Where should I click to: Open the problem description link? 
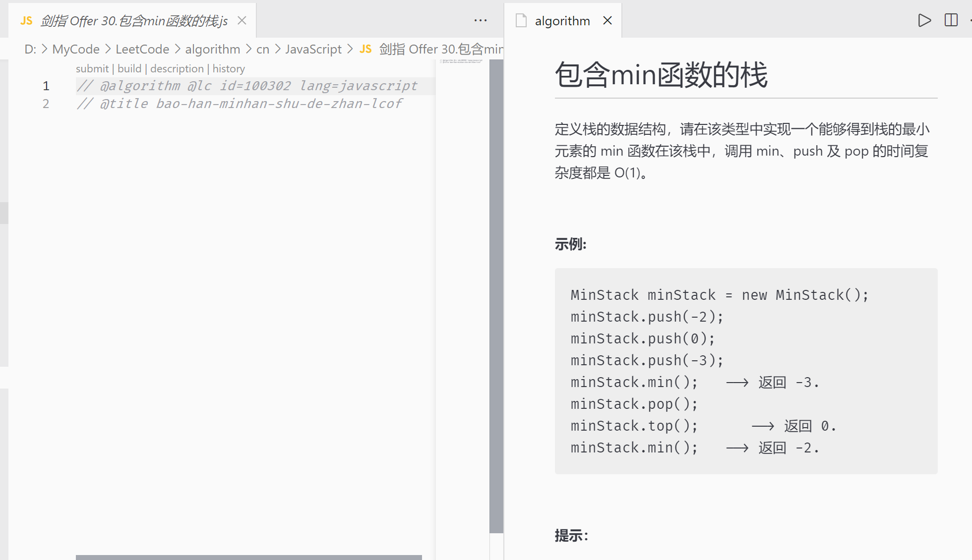(177, 68)
